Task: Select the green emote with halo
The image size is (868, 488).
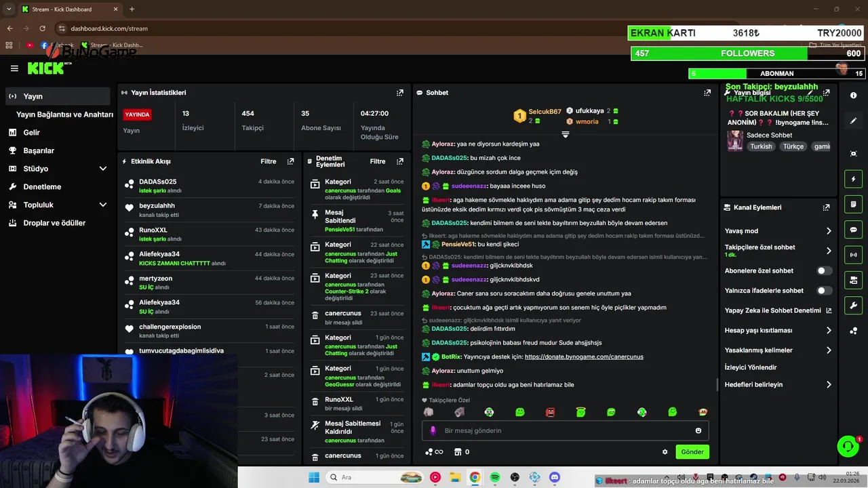Action: 580,412
